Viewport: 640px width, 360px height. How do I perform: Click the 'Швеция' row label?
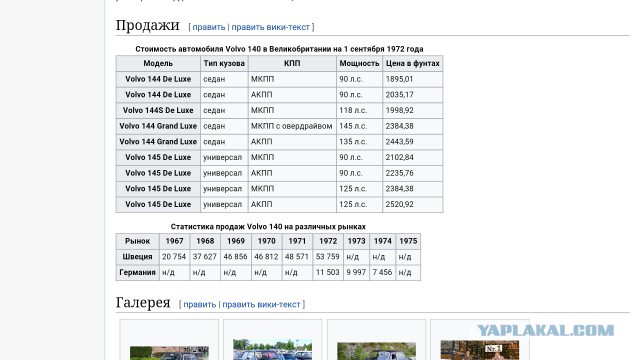tap(138, 257)
